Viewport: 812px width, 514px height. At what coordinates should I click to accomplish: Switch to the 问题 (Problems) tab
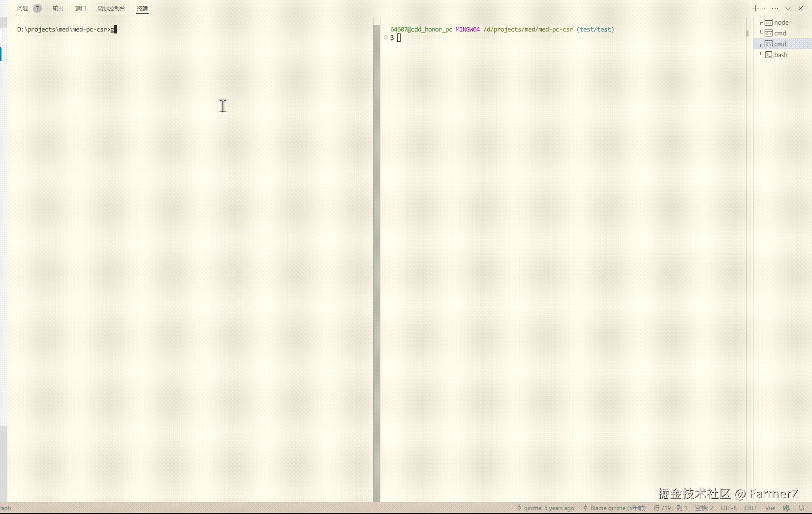(x=23, y=8)
